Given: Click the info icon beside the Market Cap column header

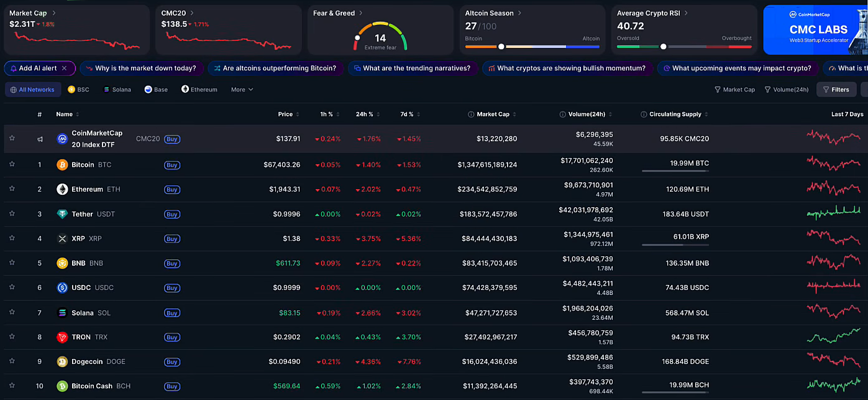Looking at the screenshot, I should [471, 114].
